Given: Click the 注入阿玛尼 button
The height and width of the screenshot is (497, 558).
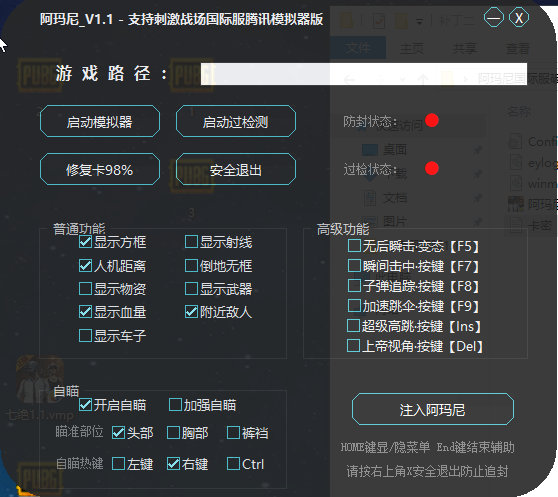Looking at the screenshot, I should pos(433,409).
